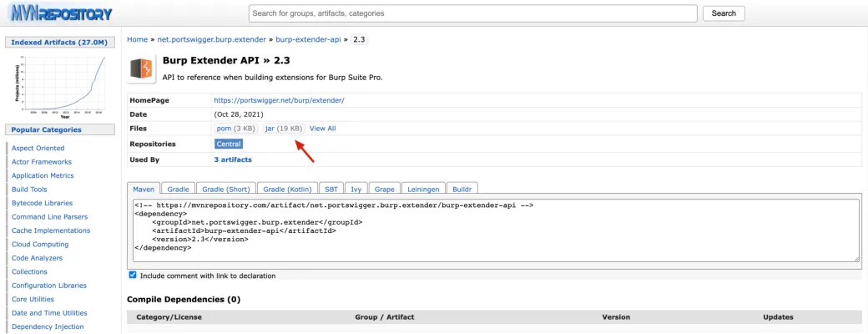The height and width of the screenshot is (334, 868).
Task: Click the API description text about Burp Suite Pro
Action: click(x=273, y=77)
